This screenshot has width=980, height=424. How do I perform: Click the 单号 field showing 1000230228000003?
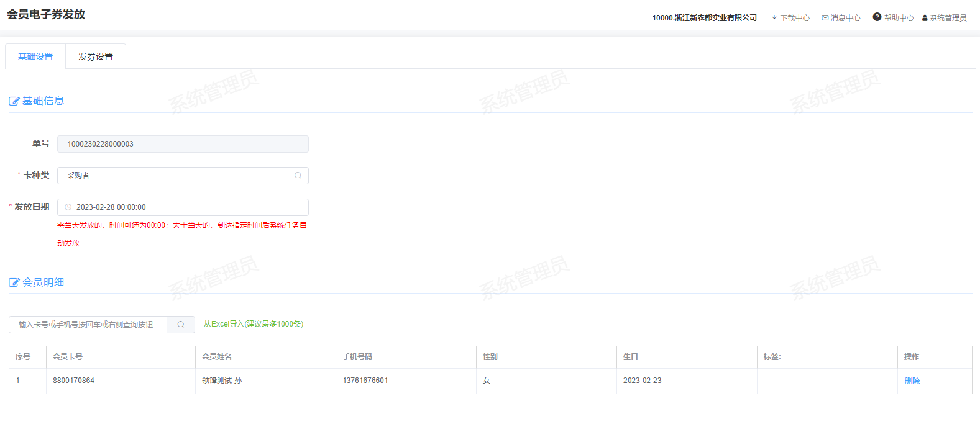click(183, 144)
